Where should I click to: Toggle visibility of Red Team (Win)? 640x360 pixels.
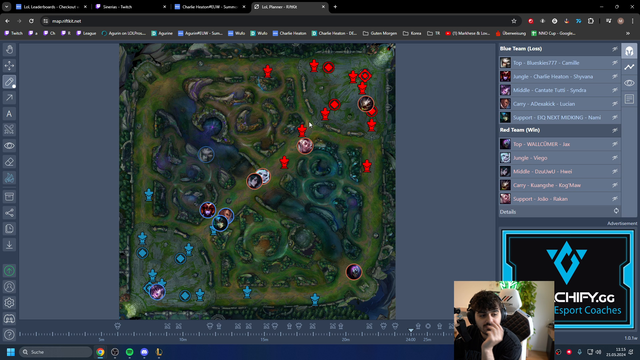pos(614,130)
